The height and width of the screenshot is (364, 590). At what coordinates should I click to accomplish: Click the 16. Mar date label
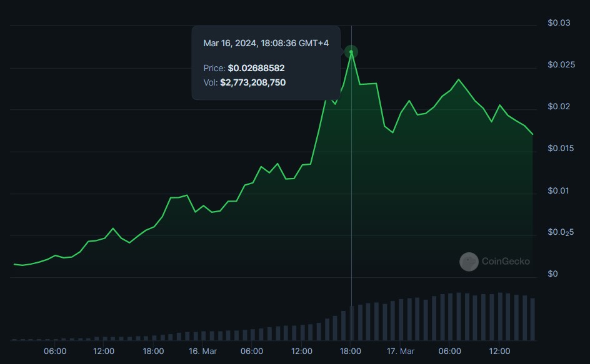pyautogui.click(x=202, y=352)
